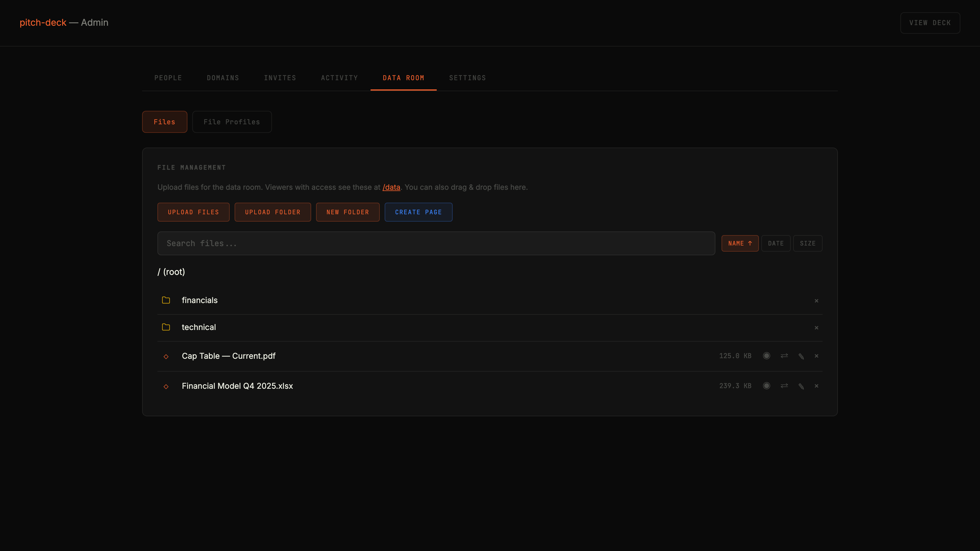This screenshot has height=551, width=980.
Task: Sort files by DATE
Action: click(776, 243)
